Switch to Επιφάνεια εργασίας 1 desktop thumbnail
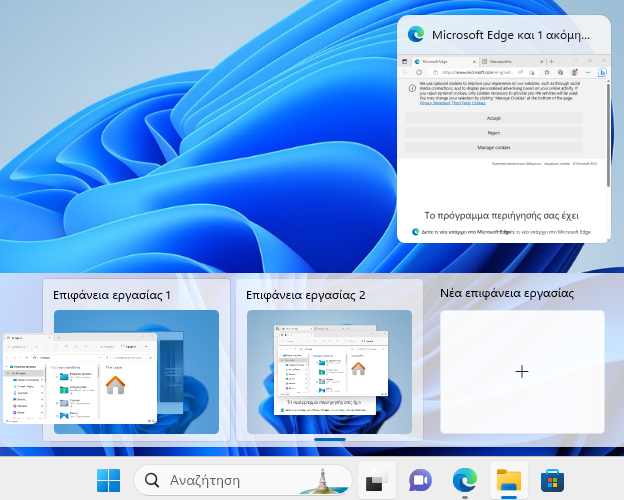624x500 pixels. tap(136, 372)
